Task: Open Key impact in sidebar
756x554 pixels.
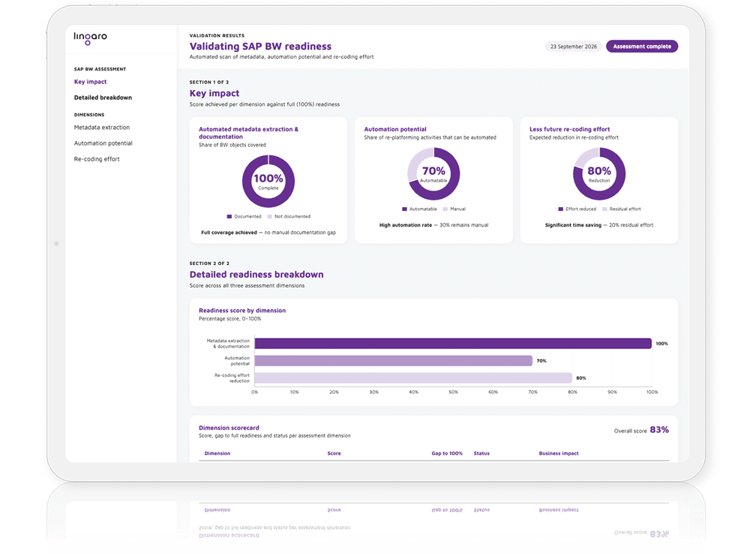Action: pos(90,82)
